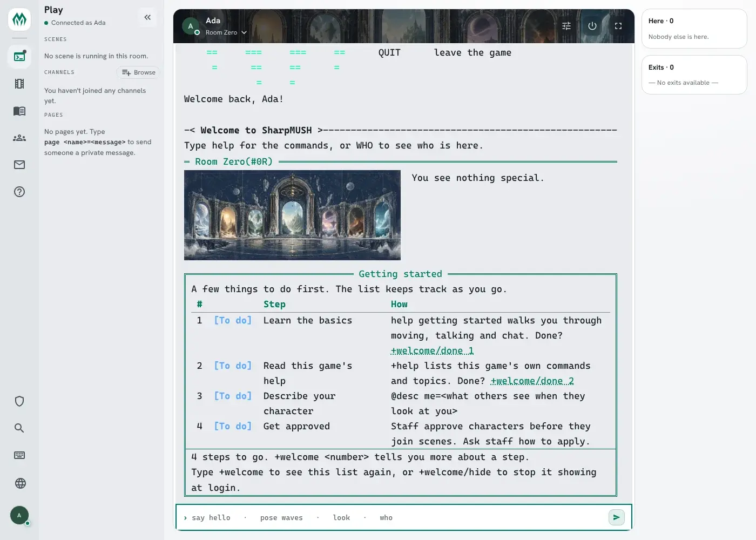Viewport: 756px width, 540px height.
Task: Click the SCENES section label
Action: (56, 39)
